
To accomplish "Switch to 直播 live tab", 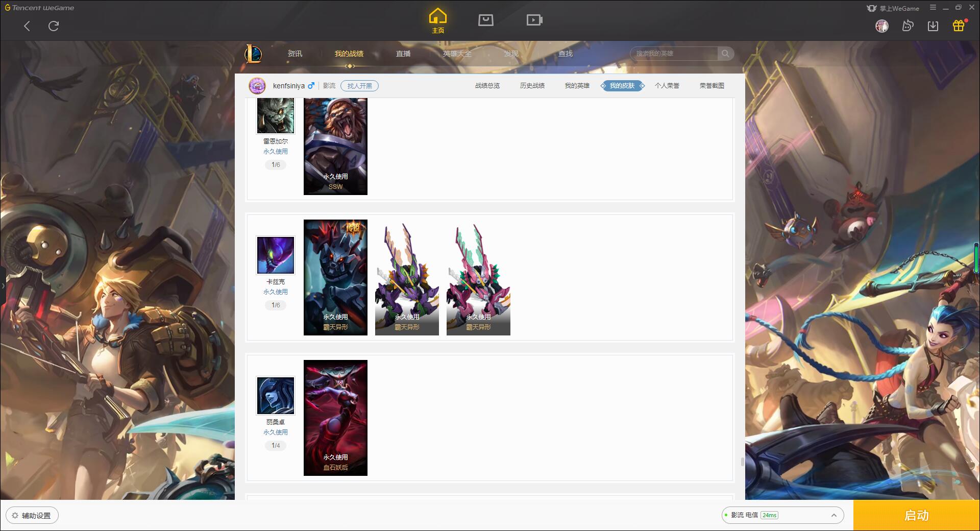I will click(x=403, y=54).
